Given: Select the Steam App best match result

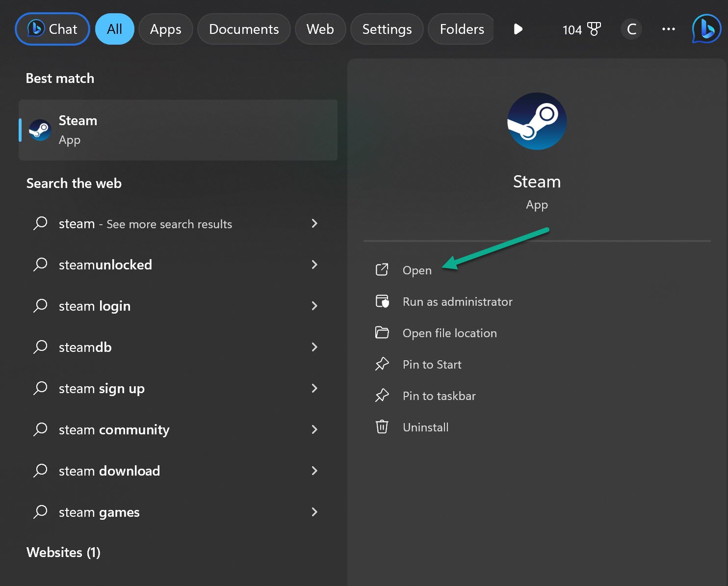Looking at the screenshot, I should 178,130.
